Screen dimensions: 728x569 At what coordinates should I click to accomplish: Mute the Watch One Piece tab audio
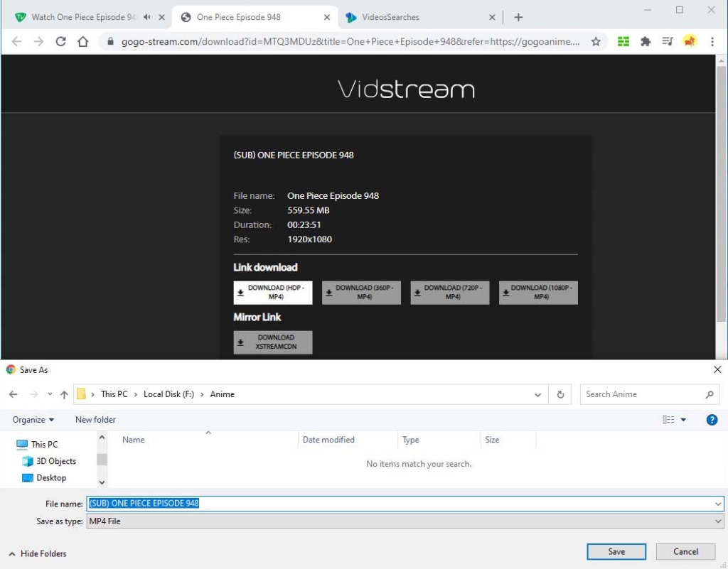(146, 17)
